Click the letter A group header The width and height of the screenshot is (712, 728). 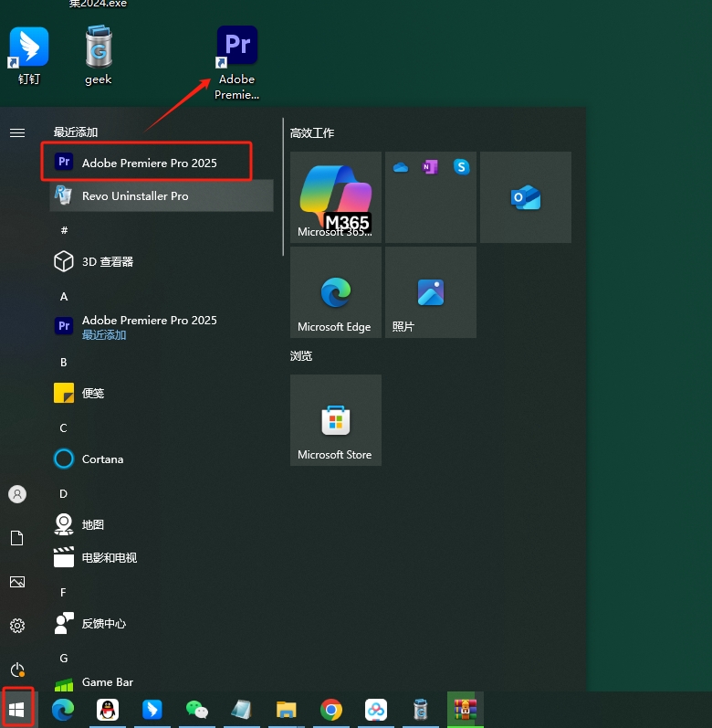[64, 297]
